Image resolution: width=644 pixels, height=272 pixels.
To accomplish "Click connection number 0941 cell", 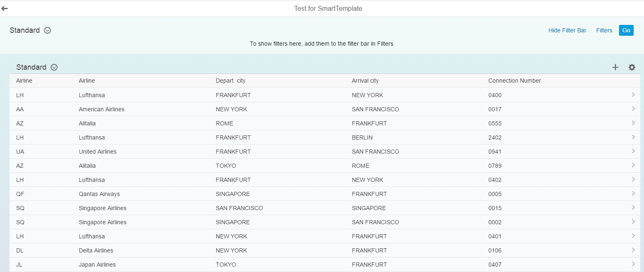I will [x=495, y=152].
